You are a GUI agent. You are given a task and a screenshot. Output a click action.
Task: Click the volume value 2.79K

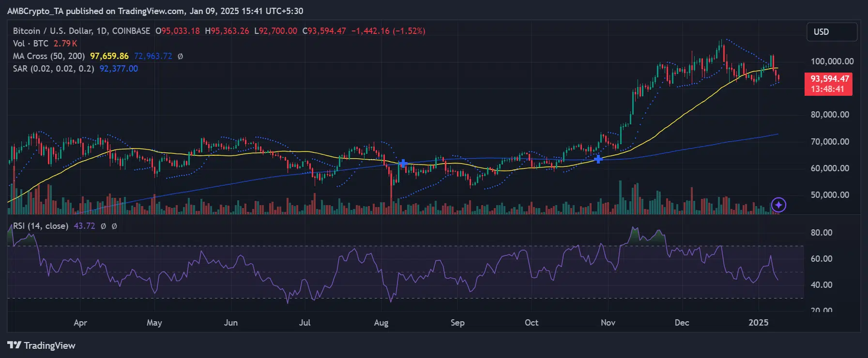[x=65, y=44]
